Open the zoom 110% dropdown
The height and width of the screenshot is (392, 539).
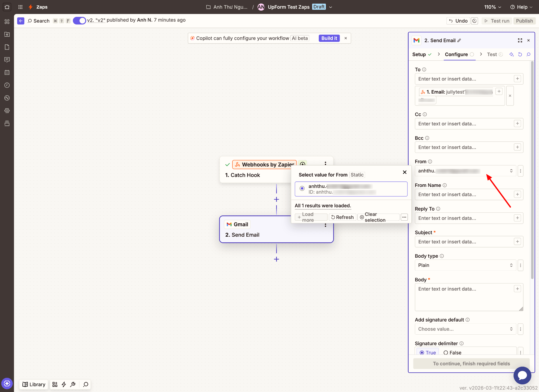point(493,7)
